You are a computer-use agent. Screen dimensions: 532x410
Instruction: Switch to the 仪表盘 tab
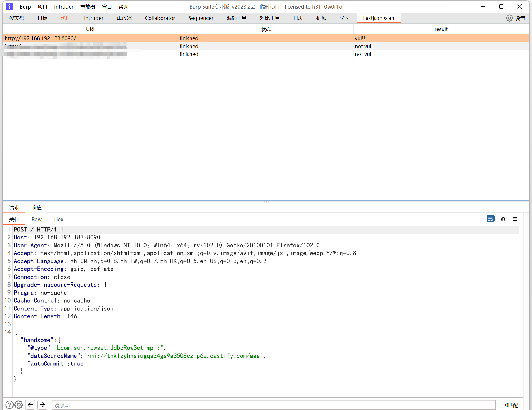click(x=17, y=18)
